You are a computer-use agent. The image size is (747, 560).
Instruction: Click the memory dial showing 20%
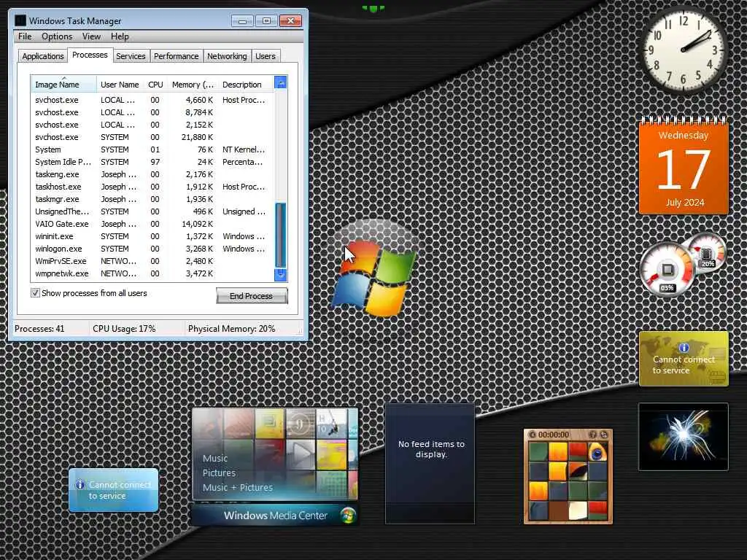coord(708,254)
